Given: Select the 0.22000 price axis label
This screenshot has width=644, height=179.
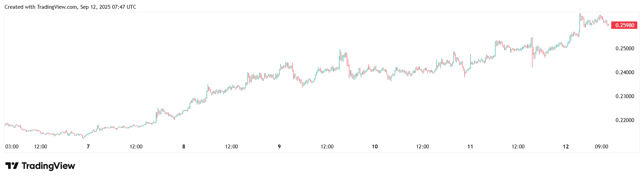Looking at the screenshot, I should [x=625, y=120].
